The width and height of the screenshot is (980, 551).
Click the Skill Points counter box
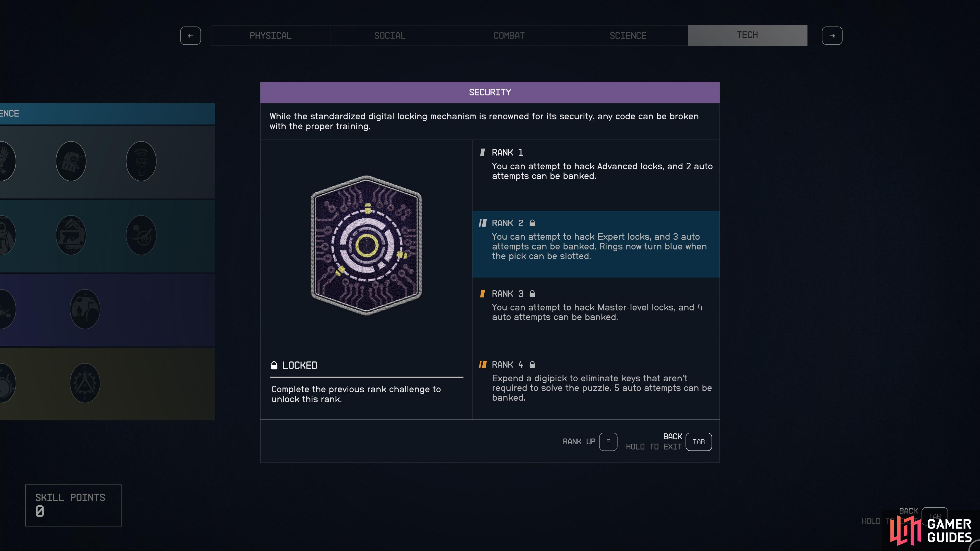pyautogui.click(x=73, y=505)
